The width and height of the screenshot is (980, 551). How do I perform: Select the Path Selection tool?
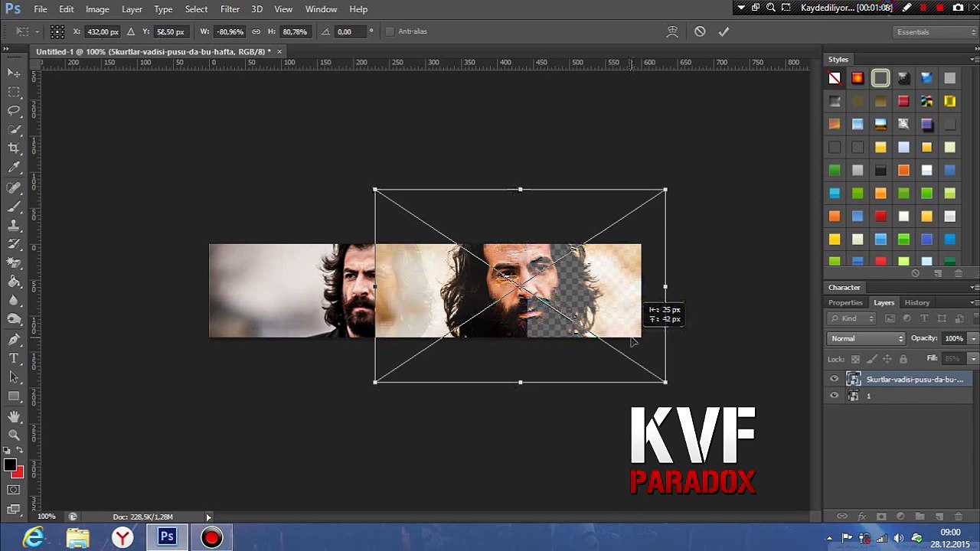[14, 377]
